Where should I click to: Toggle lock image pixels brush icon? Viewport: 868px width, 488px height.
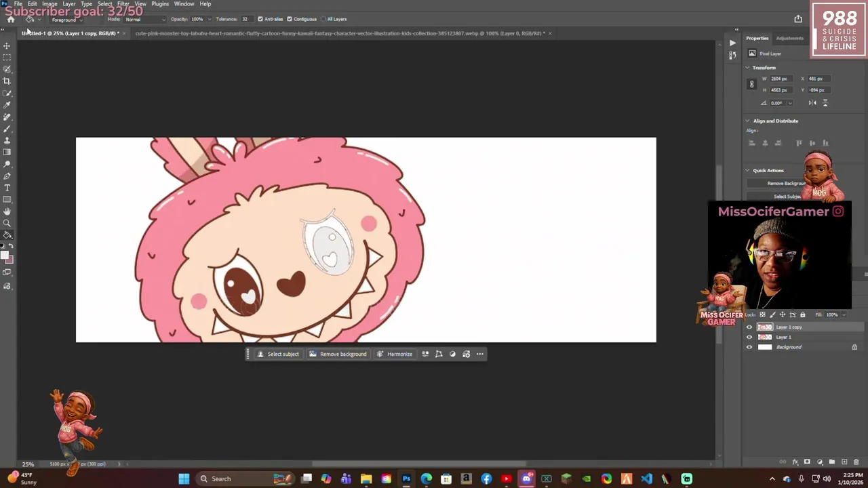click(772, 314)
